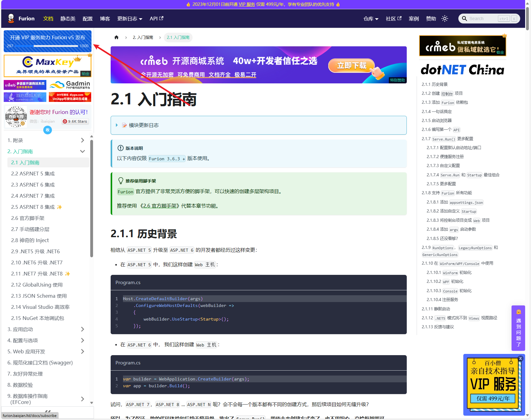531x420 pixels.
Task: Jump to 2.1.13 反馈与建议 in TOC
Action: pyautogui.click(x=438, y=327)
